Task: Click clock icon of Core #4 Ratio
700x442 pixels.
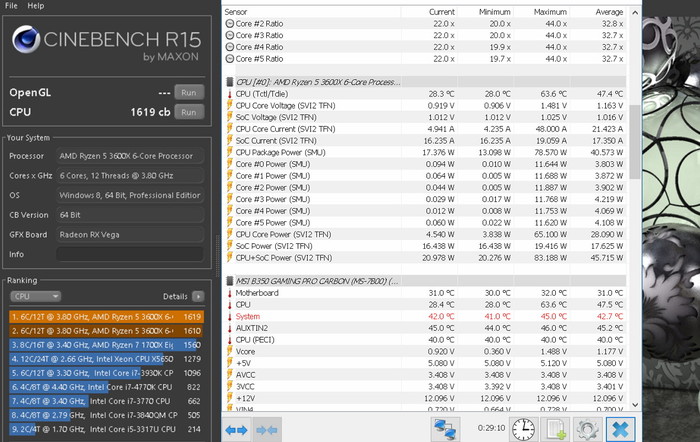Action: click(x=229, y=47)
